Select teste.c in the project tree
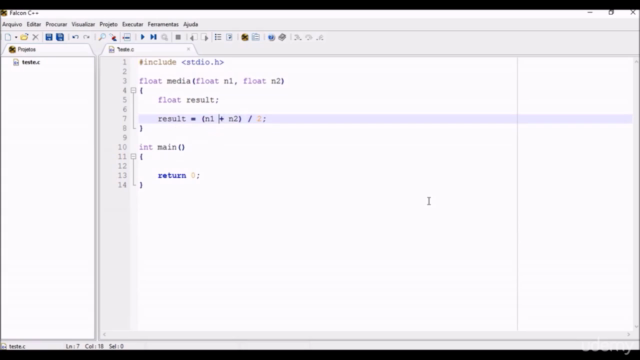Screen dimensions: 640x360 point(31,62)
